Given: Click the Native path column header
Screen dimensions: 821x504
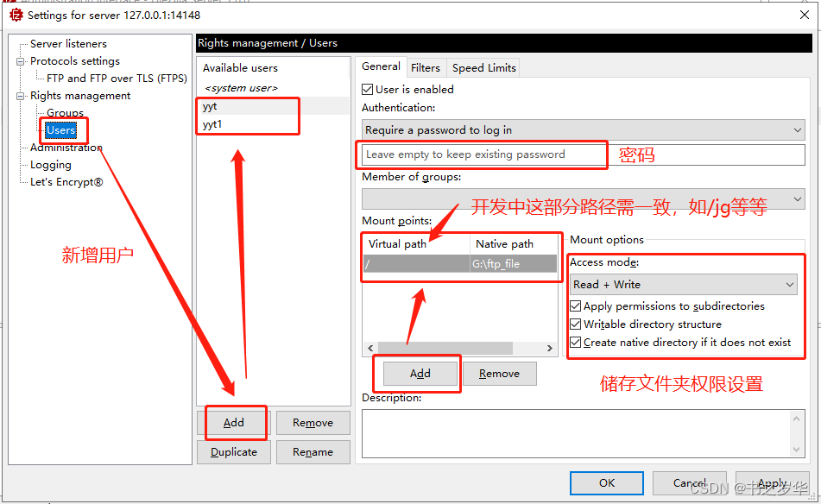Looking at the screenshot, I should coord(514,244).
